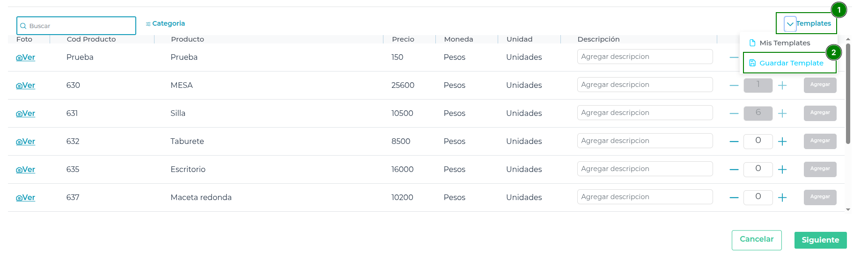Open Ver photo link for Prueba
Image resolution: width=868 pixels, height=258 pixels.
(x=26, y=57)
